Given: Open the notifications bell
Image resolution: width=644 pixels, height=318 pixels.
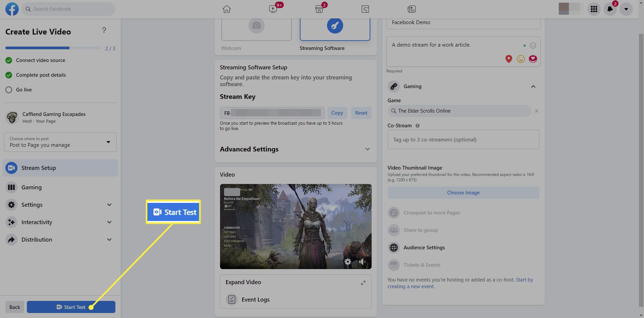Looking at the screenshot, I should click(610, 9).
